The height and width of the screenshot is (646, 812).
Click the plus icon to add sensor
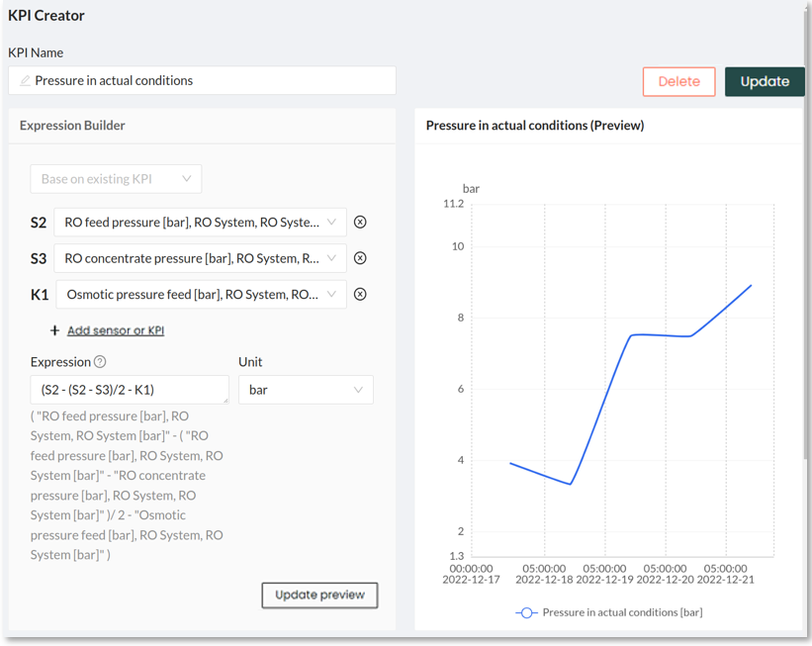(55, 330)
